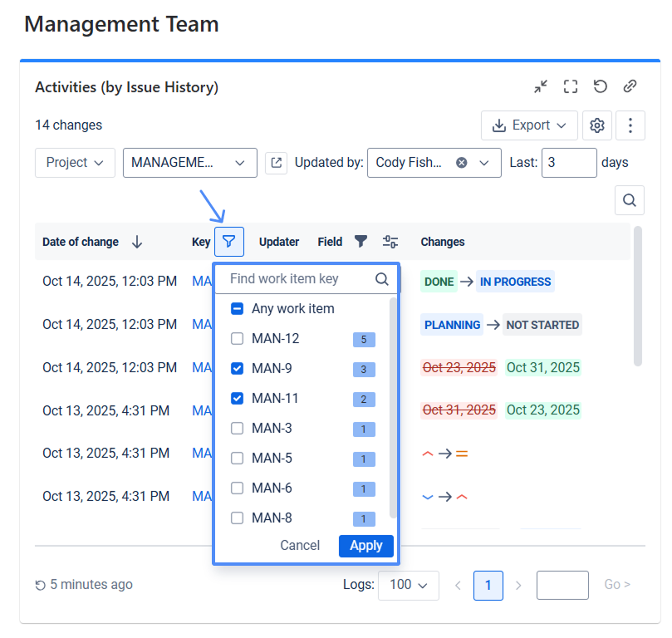
Task: Open the column configuration sliders icon
Action: click(390, 242)
